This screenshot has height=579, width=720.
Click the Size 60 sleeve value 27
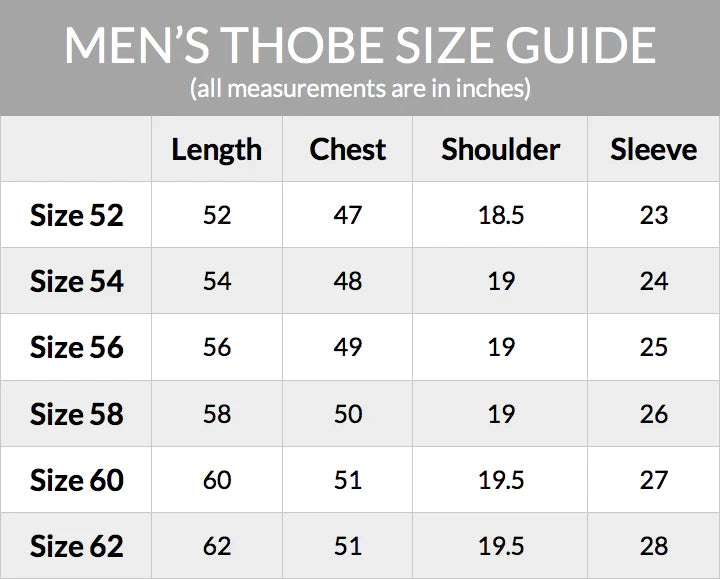tap(654, 480)
